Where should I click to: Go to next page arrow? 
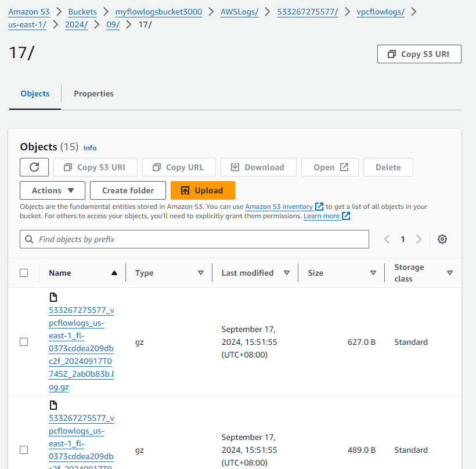coord(419,239)
